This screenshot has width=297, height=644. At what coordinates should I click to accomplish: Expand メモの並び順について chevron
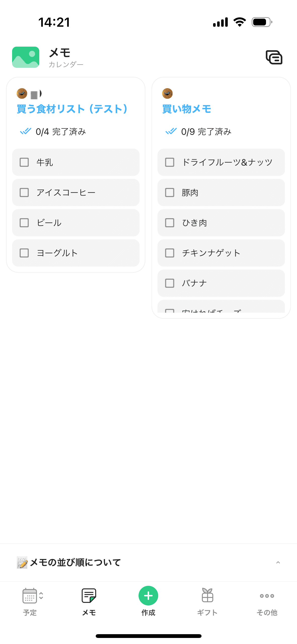(278, 562)
